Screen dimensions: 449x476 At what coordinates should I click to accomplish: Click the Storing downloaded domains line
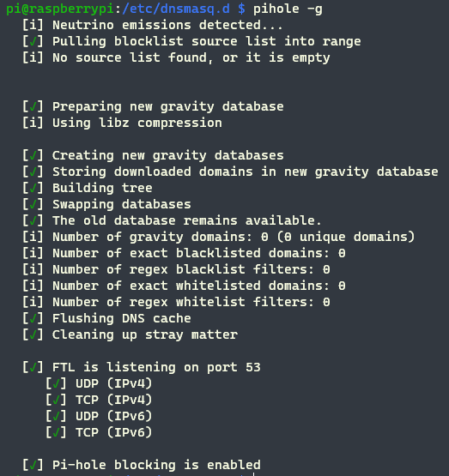click(x=230, y=172)
